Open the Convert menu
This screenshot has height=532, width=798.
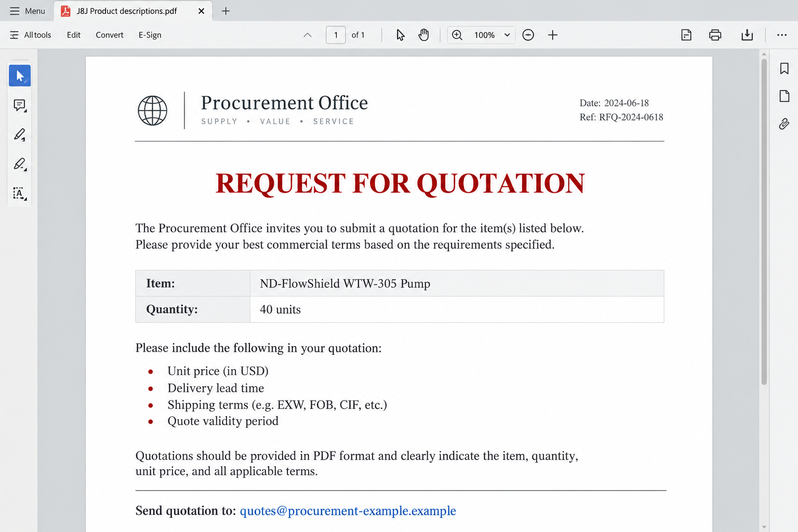(110, 35)
